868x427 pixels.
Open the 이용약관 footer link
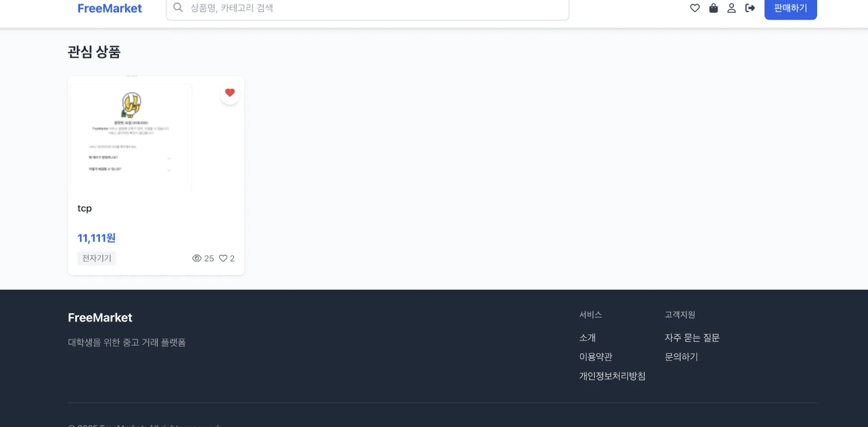click(x=595, y=357)
